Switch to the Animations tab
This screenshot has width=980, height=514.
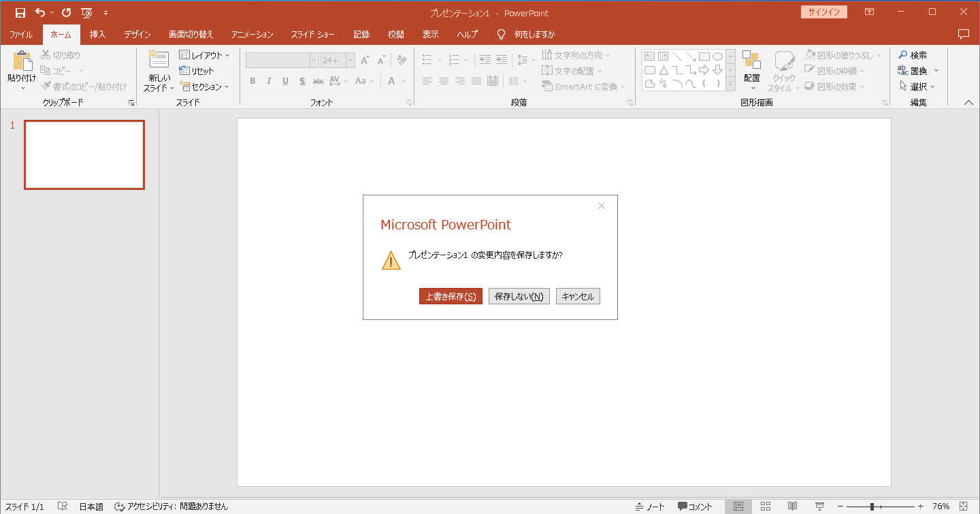[x=252, y=35]
